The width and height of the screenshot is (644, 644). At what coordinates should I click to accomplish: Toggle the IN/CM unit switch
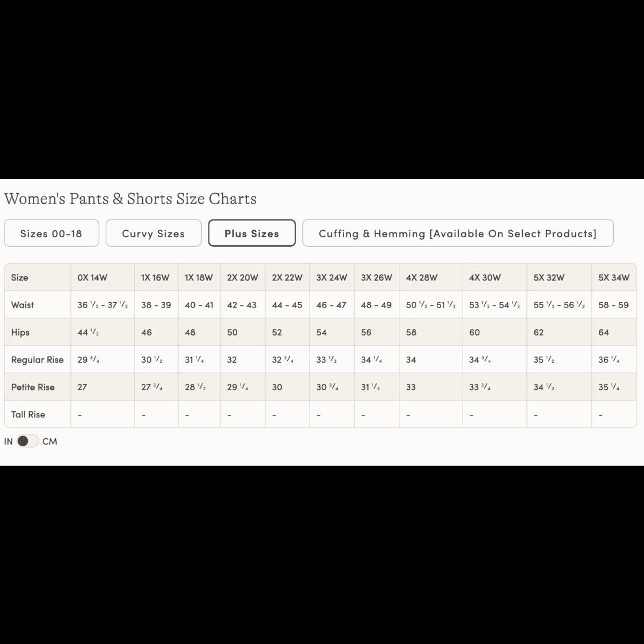pyautogui.click(x=27, y=441)
